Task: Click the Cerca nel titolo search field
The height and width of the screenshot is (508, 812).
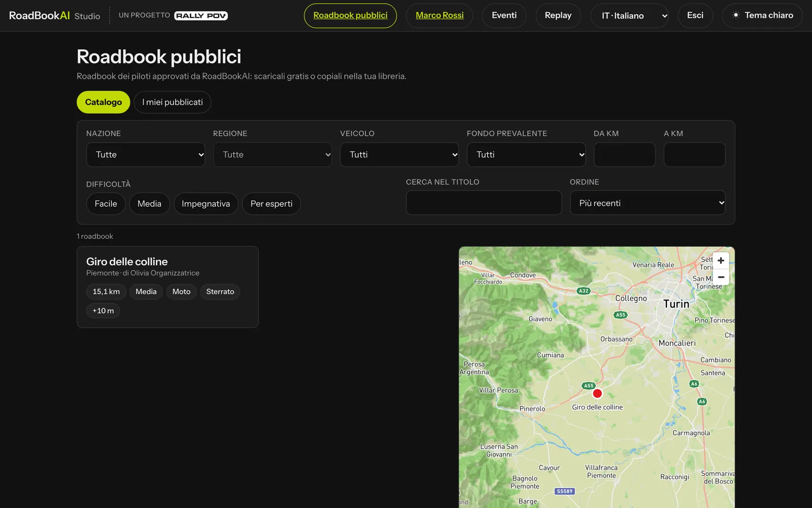Action: (484, 203)
